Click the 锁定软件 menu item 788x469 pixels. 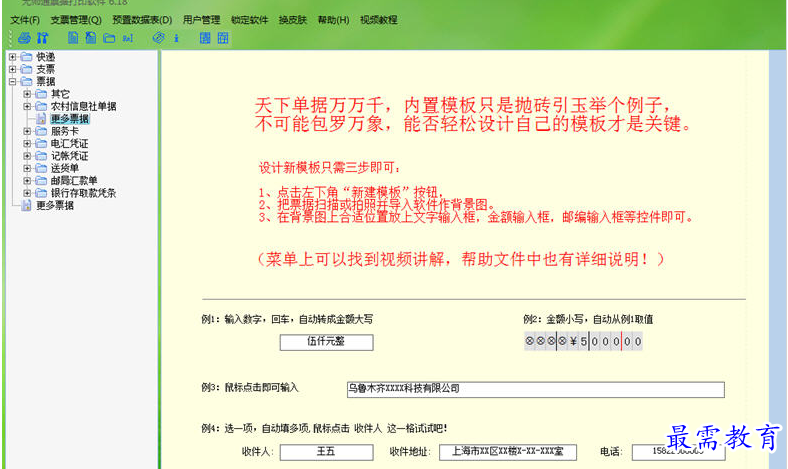[x=249, y=20]
